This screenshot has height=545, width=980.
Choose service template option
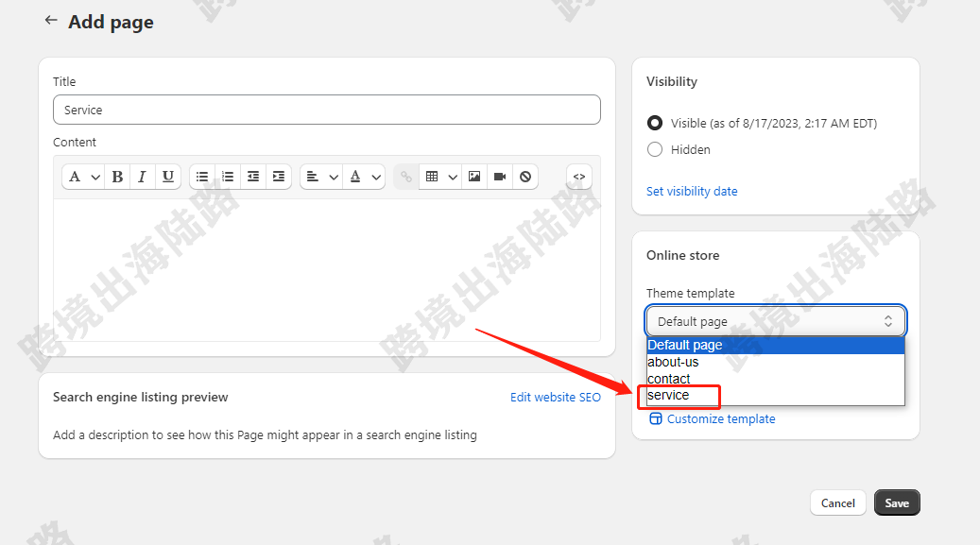click(x=776, y=395)
